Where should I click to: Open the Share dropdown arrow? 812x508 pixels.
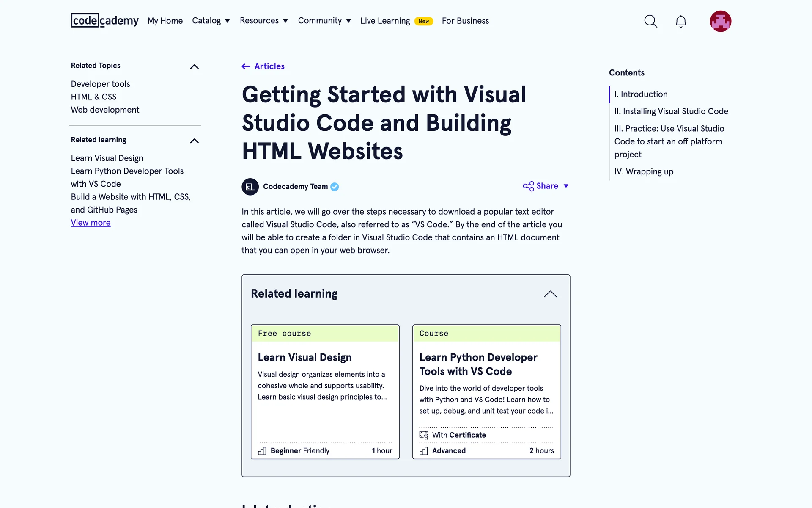coord(566,186)
